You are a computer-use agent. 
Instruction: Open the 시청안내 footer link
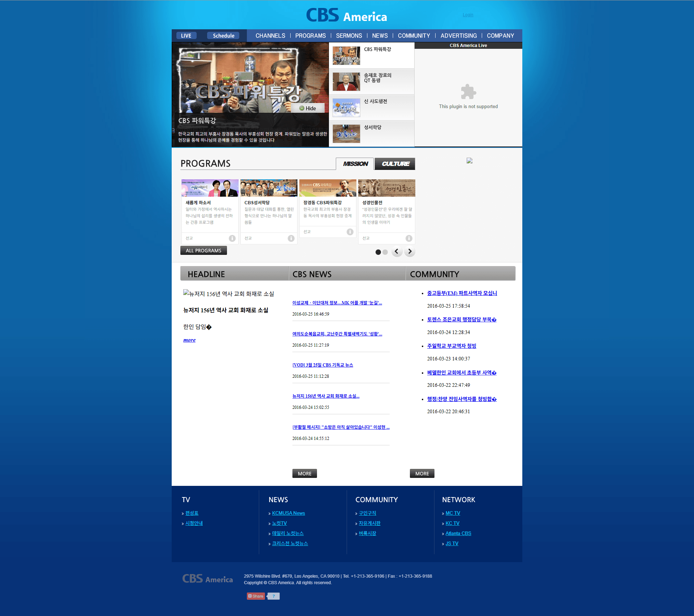tap(194, 523)
